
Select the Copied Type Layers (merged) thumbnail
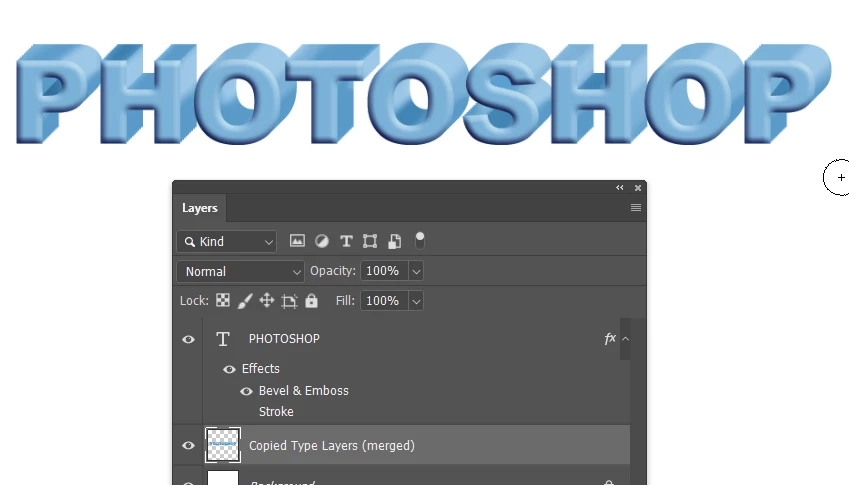[x=223, y=445]
